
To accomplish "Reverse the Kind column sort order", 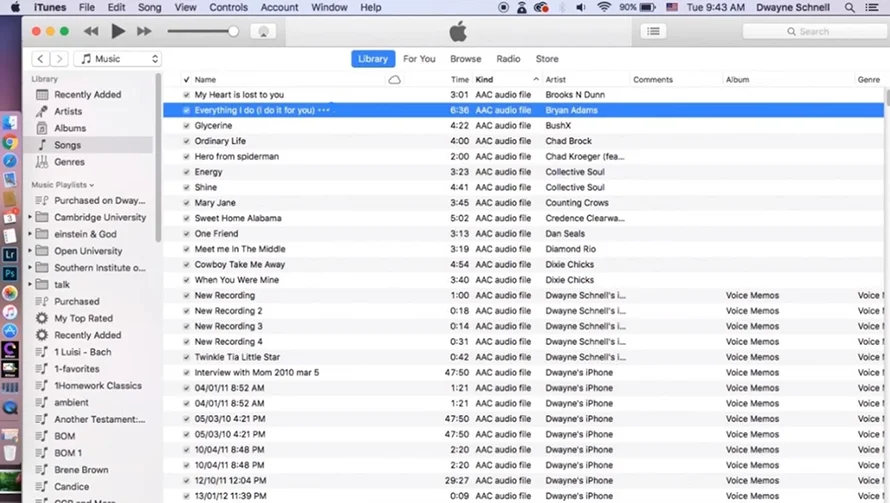I will 507,79.
